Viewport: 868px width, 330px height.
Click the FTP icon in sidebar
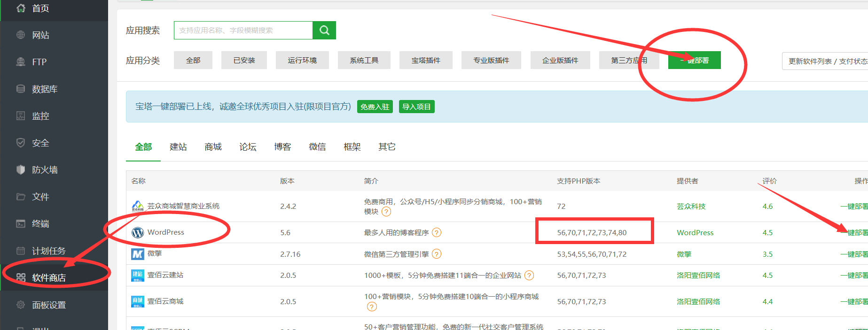pos(21,61)
